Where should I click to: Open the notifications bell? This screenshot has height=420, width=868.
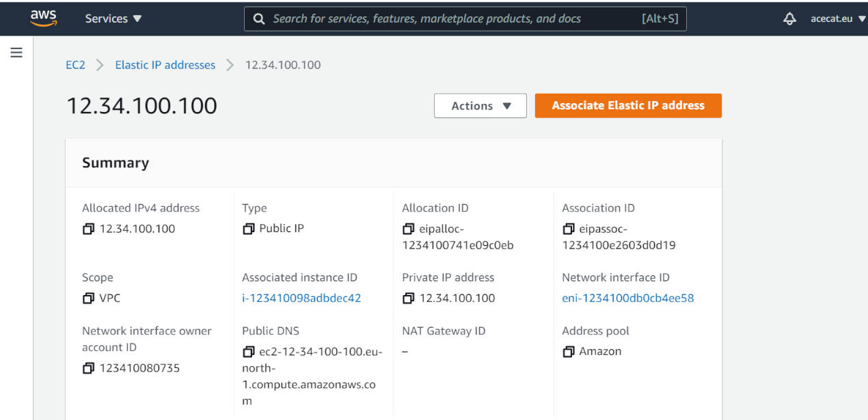pos(789,18)
